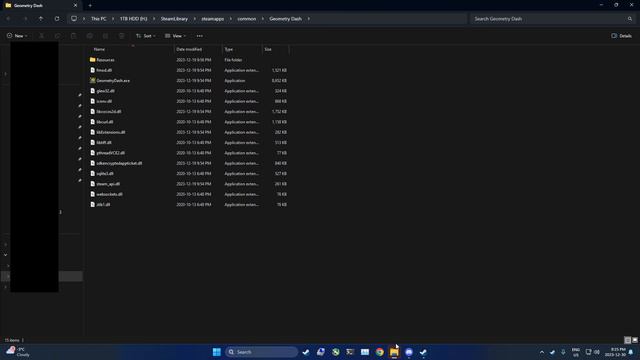Screen dimensions: 640x360
Task: Navigate to SteamLibrary in the address bar
Action: [x=174, y=19]
